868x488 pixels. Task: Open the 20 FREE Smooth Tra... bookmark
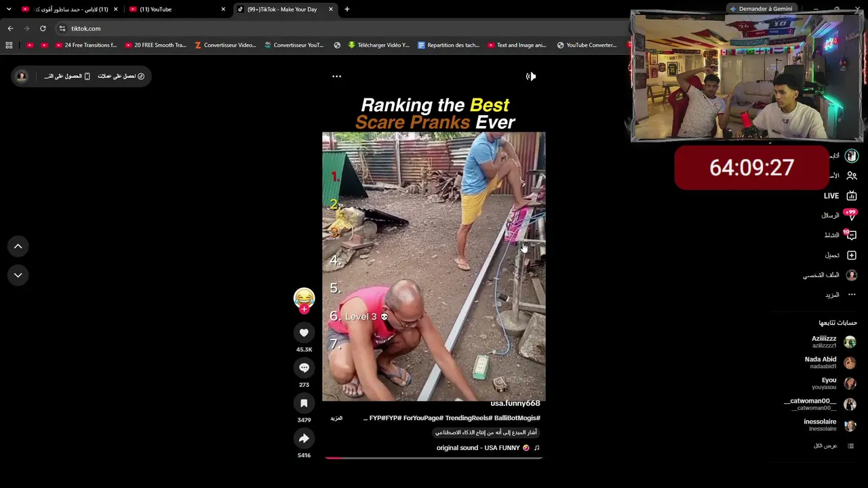pyautogui.click(x=155, y=45)
